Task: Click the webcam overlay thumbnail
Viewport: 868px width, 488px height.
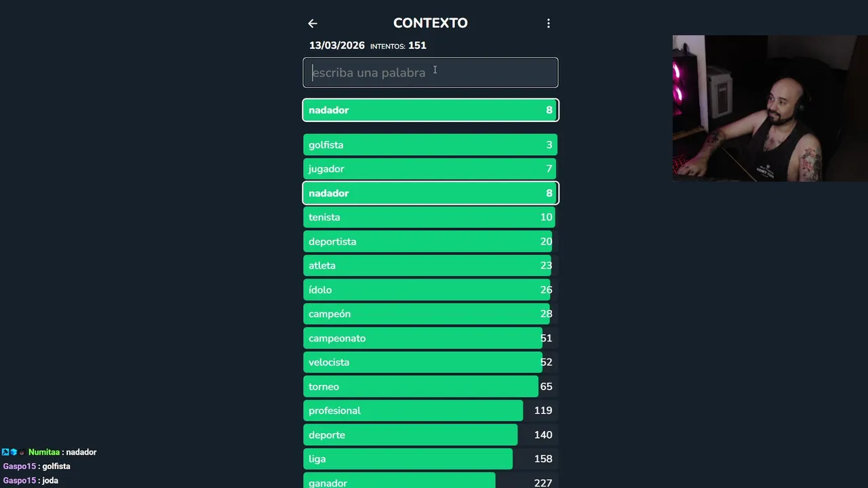Action: (770, 108)
